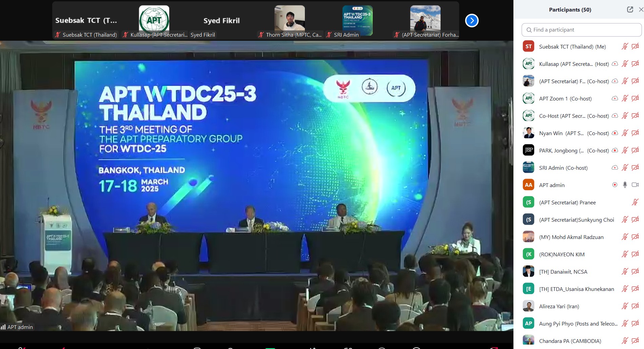The height and width of the screenshot is (349, 644).
Task: Click muted mic icon on APT Zoom 1 row
Action: (x=625, y=98)
